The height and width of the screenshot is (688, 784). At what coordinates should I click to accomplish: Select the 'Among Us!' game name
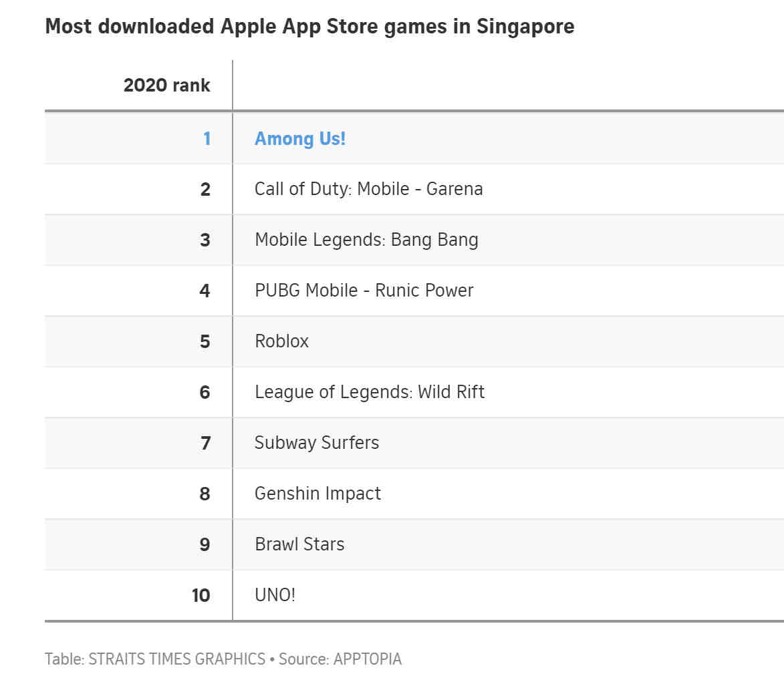(300, 138)
